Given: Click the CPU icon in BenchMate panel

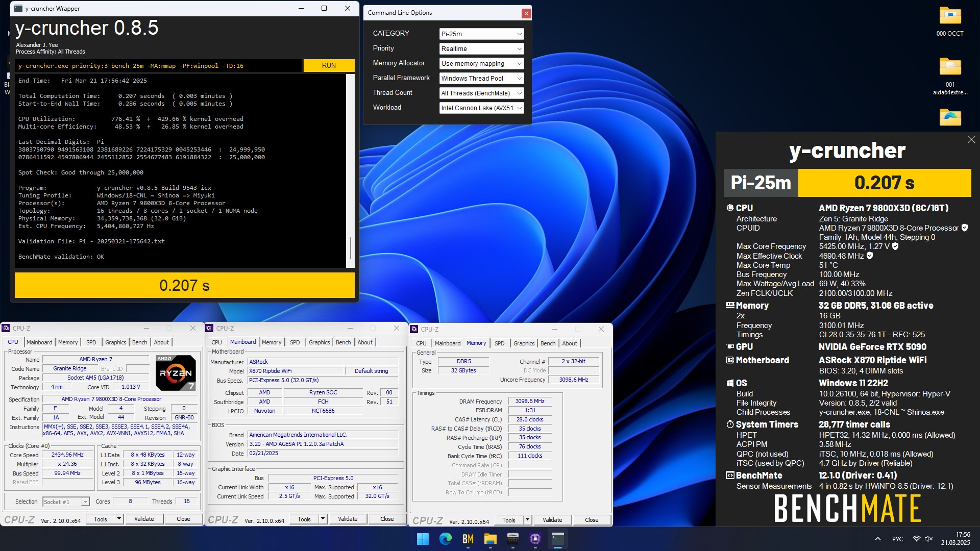Looking at the screenshot, I should pos(730,208).
